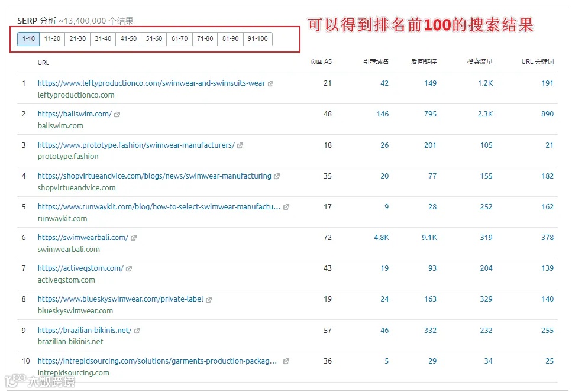Click search traffic value 34 for intrepidsourcing
This screenshot has height=392, width=572.
pos(489,361)
